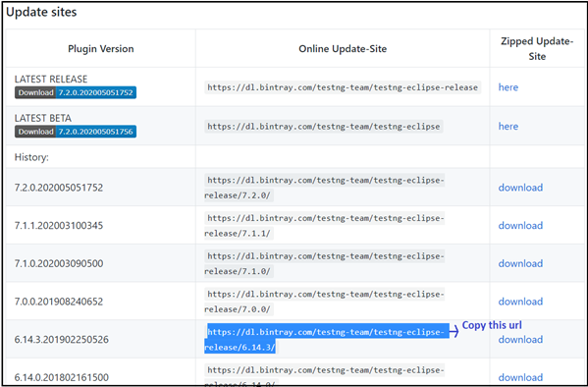Click download link for version 7.0.0.201908240652
This screenshot has height=387, width=588.
[x=520, y=302]
